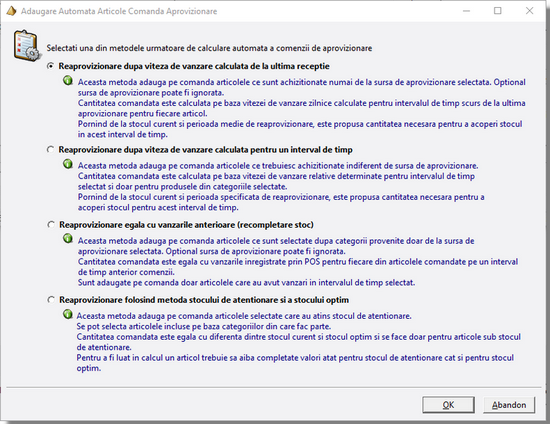Click the window title Adaugare Automata Articole
The image size is (550, 424).
point(119,11)
